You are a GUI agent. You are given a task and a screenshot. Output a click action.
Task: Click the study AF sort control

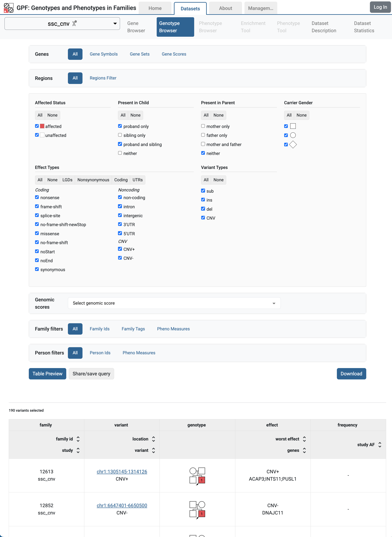pyautogui.click(x=379, y=444)
